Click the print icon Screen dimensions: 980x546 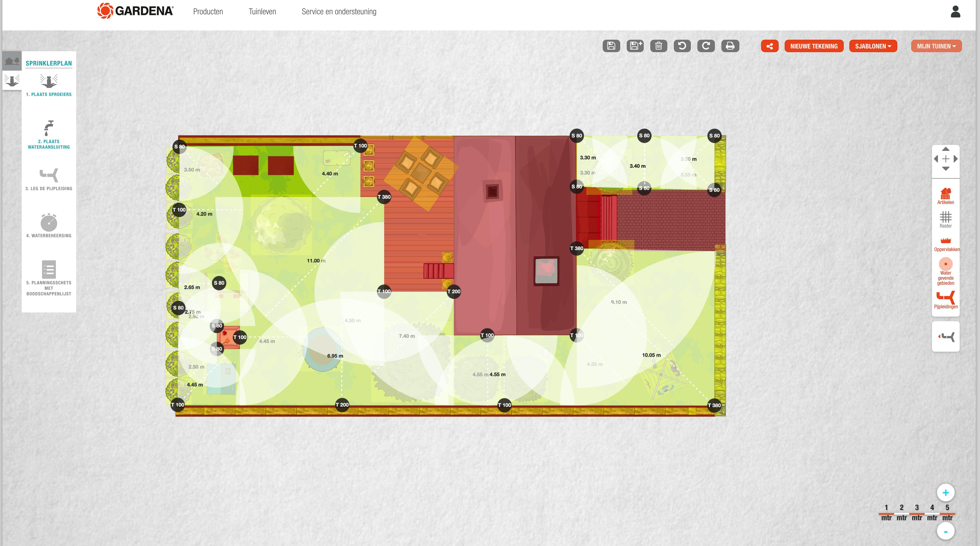point(730,46)
